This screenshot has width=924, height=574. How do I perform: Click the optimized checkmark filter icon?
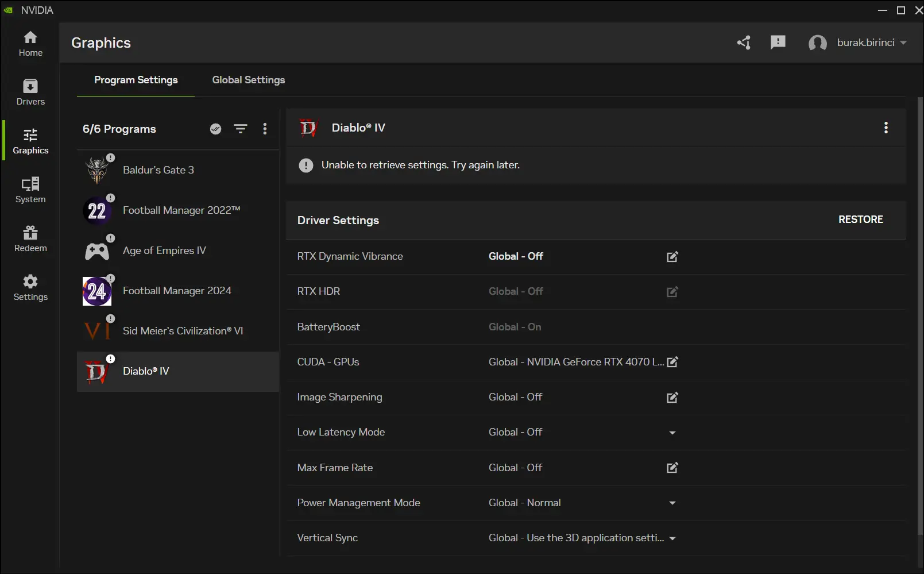click(x=216, y=129)
